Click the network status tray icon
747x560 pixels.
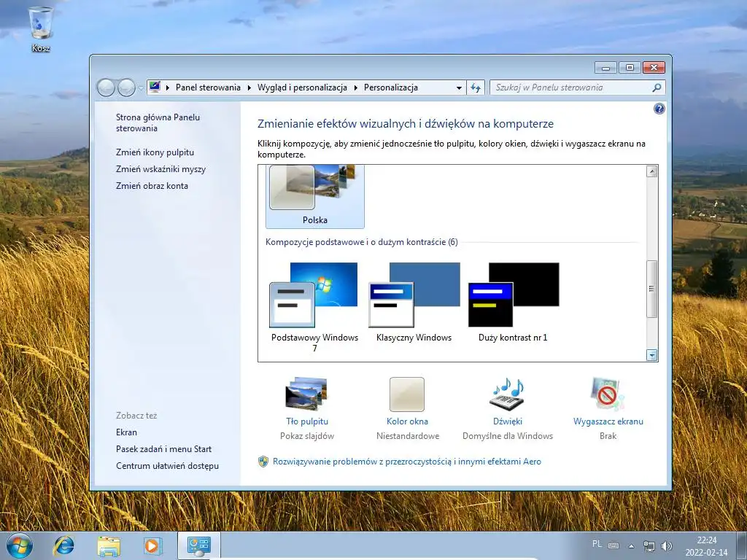(649, 545)
